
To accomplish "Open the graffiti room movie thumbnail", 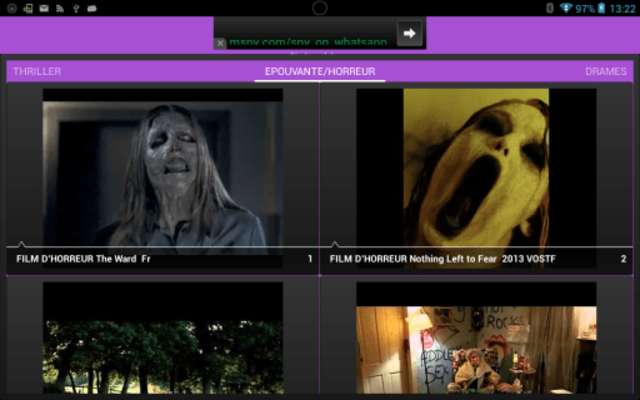I will [476, 338].
